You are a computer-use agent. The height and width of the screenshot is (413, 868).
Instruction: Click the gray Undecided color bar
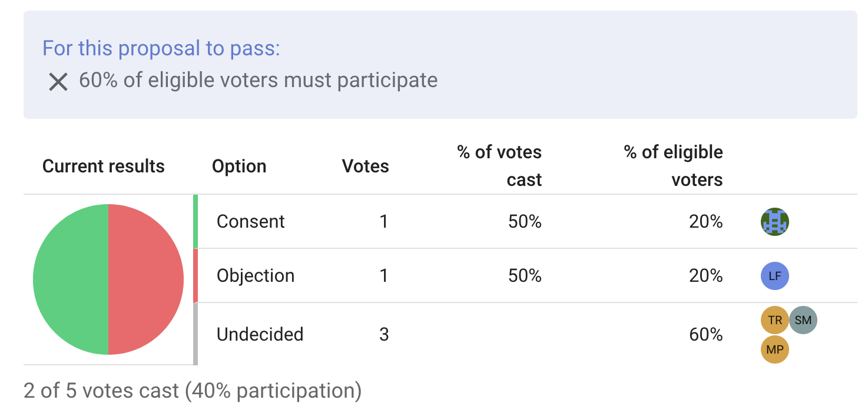click(x=196, y=334)
